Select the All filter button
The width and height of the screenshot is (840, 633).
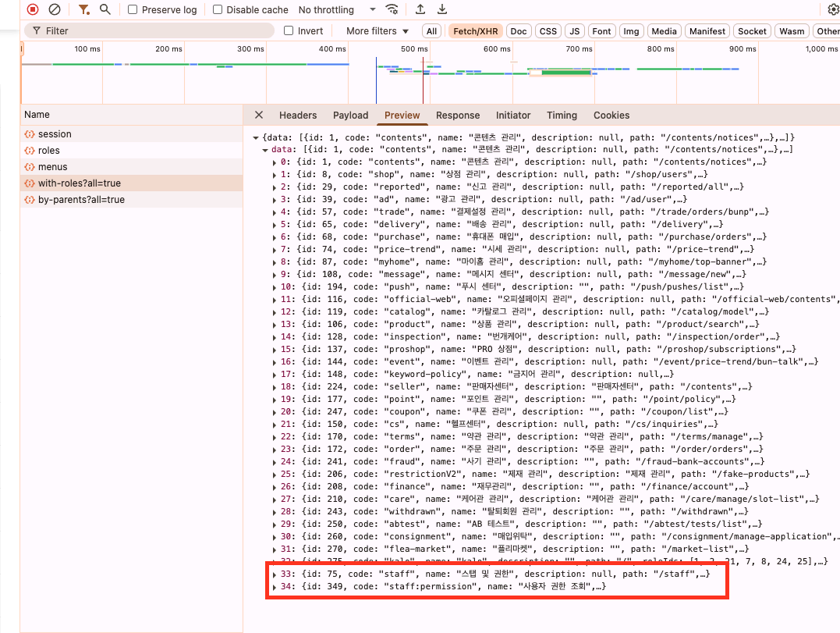[x=431, y=31]
